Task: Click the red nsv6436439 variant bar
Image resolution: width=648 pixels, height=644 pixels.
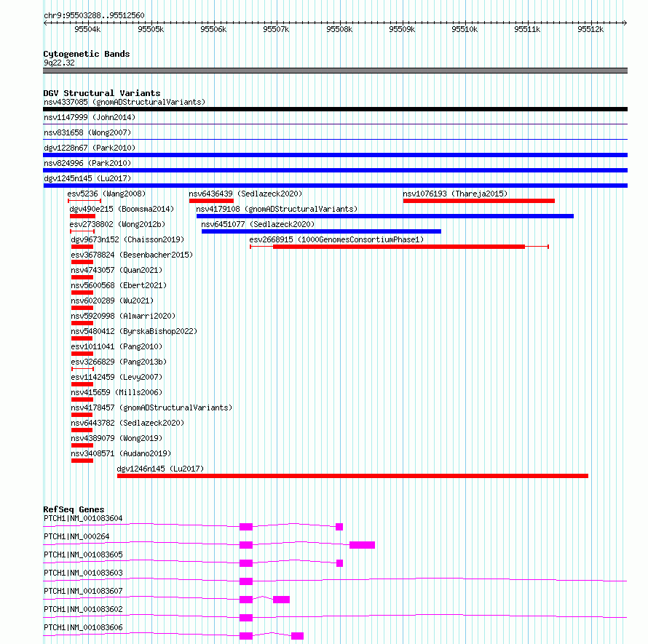Action: click(x=212, y=201)
